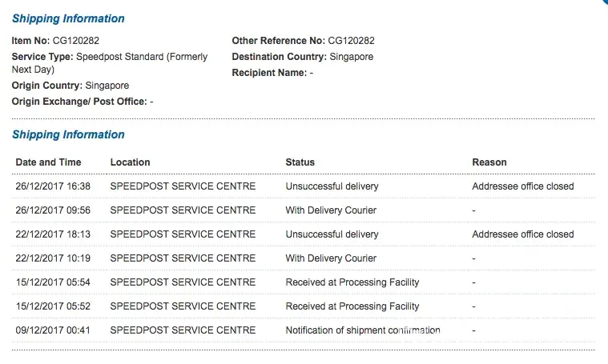Click the Recipient Name label
This screenshot has height=364, width=608.
pyautogui.click(x=268, y=73)
